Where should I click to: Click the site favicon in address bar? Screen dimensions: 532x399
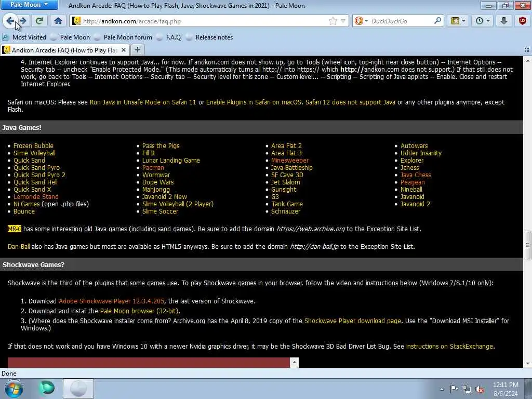coord(77,21)
